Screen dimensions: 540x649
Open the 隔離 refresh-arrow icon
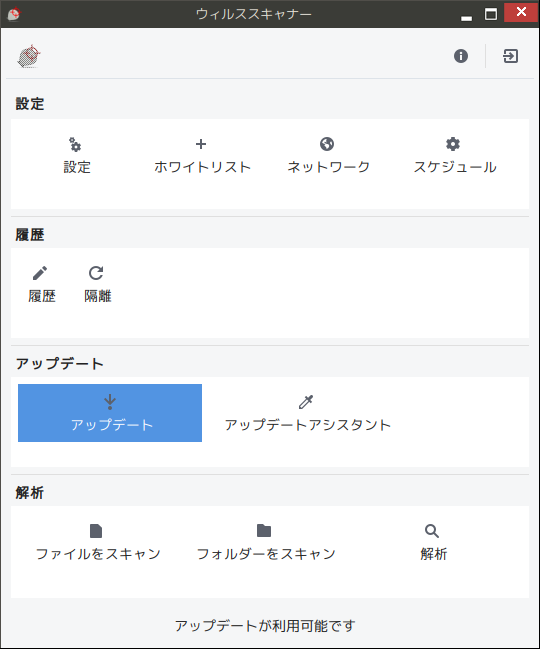[x=96, y=273]
